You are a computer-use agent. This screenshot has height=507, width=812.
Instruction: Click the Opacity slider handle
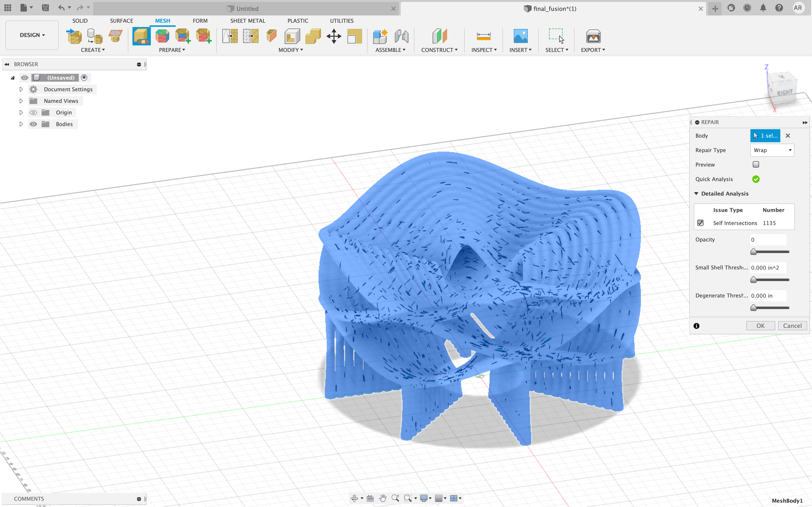[x=754, y=252]
